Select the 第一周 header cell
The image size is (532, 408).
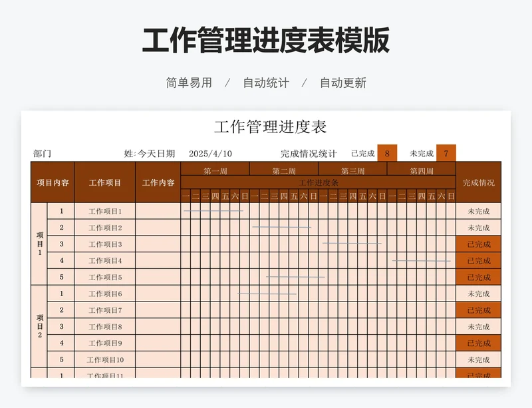pos(215,169)
